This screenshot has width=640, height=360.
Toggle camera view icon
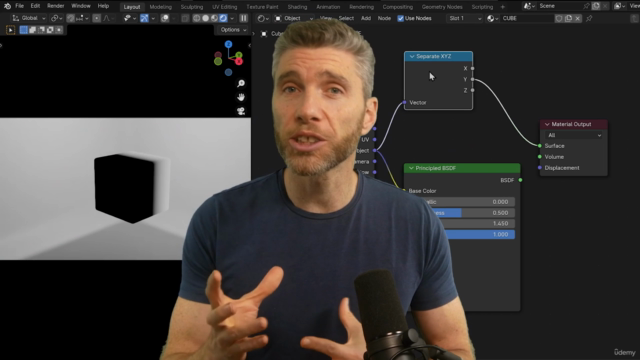point(241,111)
